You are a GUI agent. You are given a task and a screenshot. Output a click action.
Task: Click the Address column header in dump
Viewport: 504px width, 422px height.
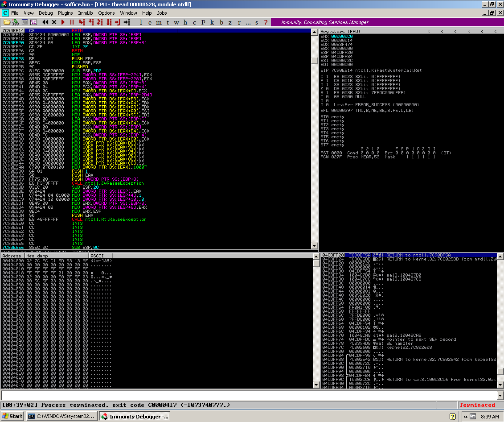(13, 256)
